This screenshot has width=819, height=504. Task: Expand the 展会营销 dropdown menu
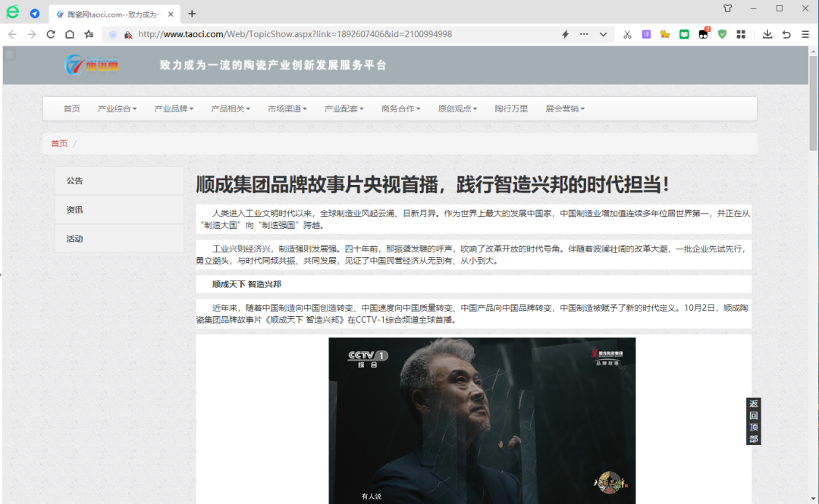[x=565, y=108]
